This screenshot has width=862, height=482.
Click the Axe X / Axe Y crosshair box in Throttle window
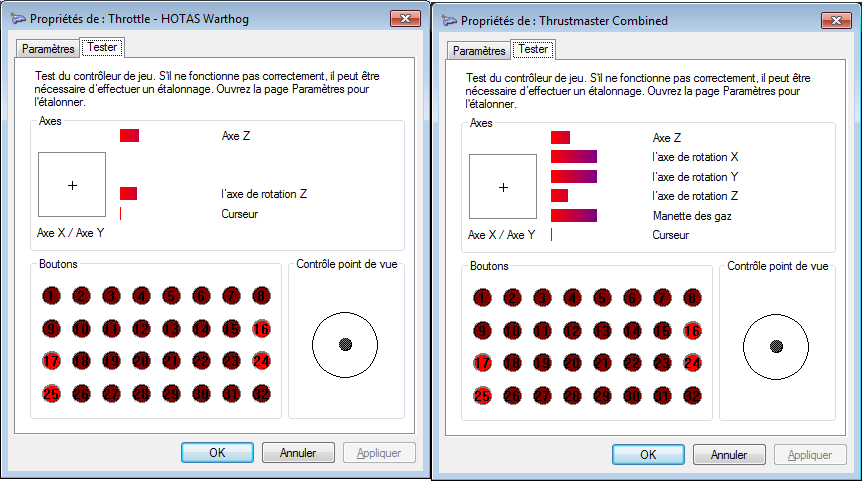click(x=72, y=185)
